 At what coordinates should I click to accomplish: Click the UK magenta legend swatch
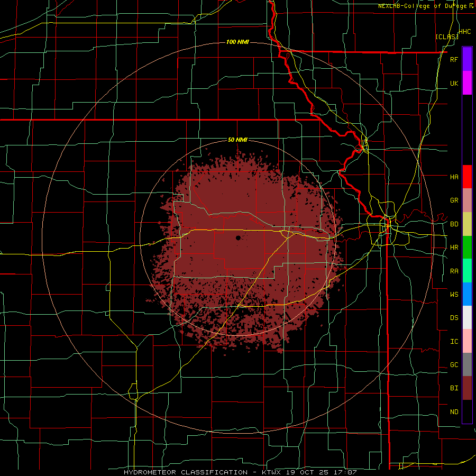[467, 83]
